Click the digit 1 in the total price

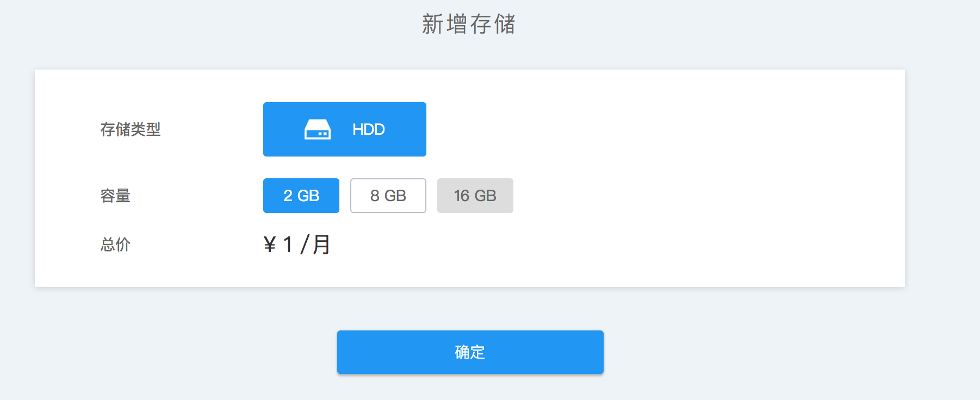click(x=288, y=245)
